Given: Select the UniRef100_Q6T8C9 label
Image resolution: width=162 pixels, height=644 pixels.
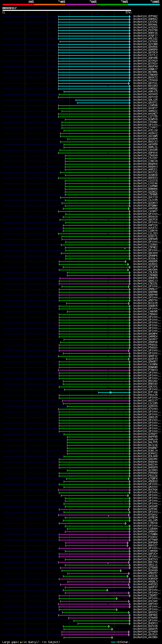Looking at the screenshot, I should point(145,52).
